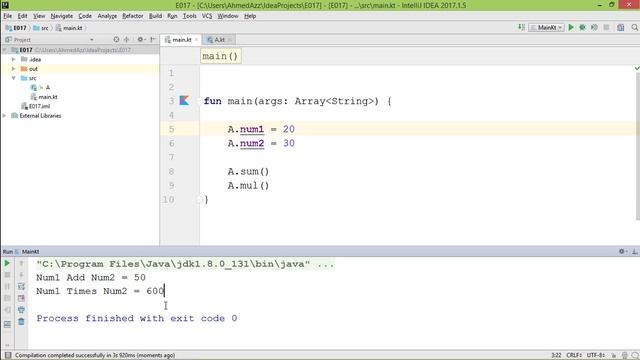Open the MainKt run configuration dropdown

(x=547, y=27)
